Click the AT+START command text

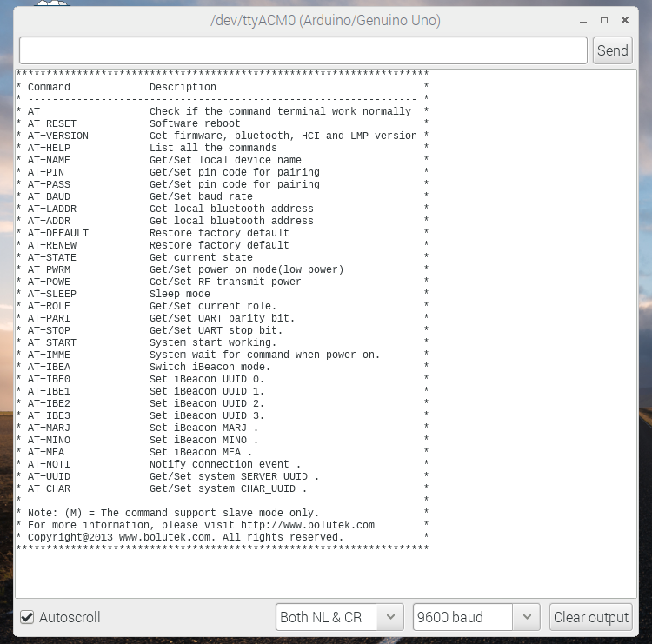[x=52, y=342]
